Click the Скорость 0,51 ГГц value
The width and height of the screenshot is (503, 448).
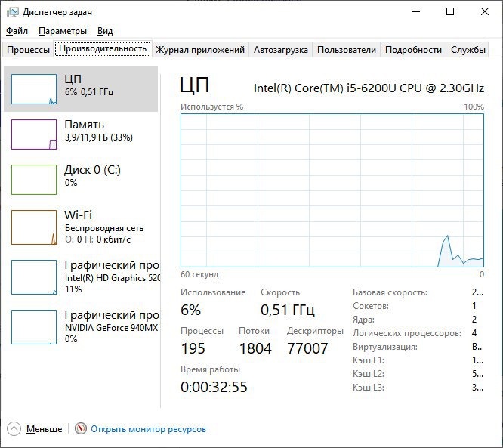coord(288,310)
